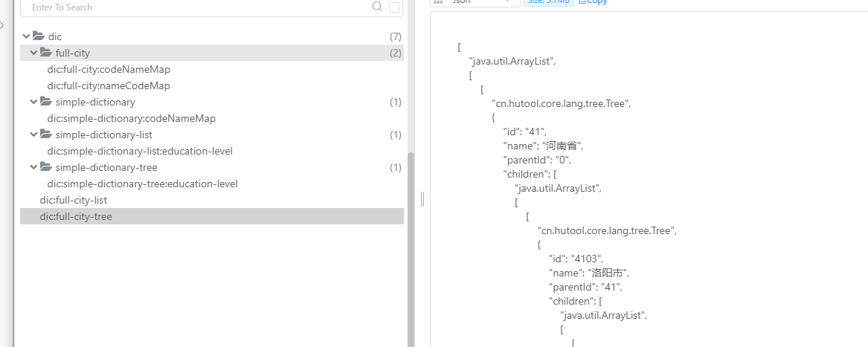Collapse the simple-dictionary-list folder chevron
Screen dimensions: 868x347
point(33,134)
